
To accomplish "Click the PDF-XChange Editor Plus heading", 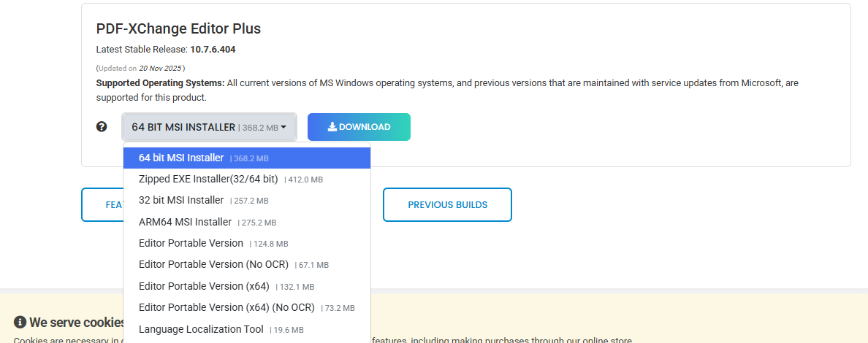I will [178, 28].
